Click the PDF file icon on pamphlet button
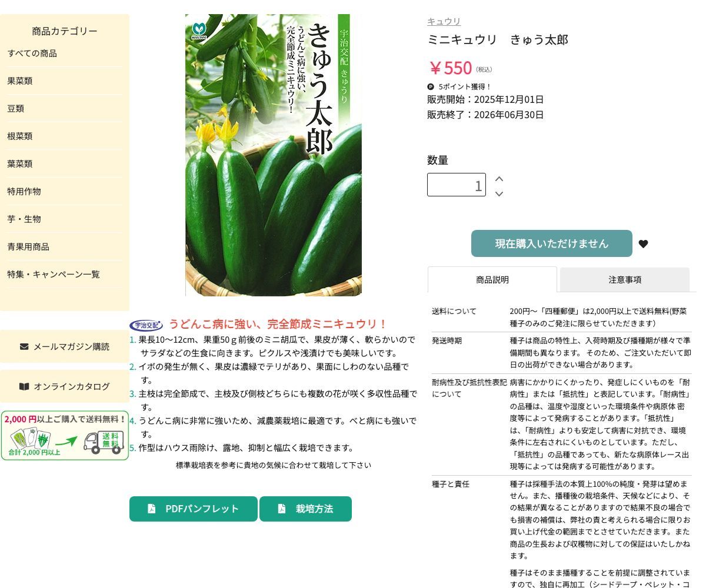 pyautogui.click(x=152, y=509)
